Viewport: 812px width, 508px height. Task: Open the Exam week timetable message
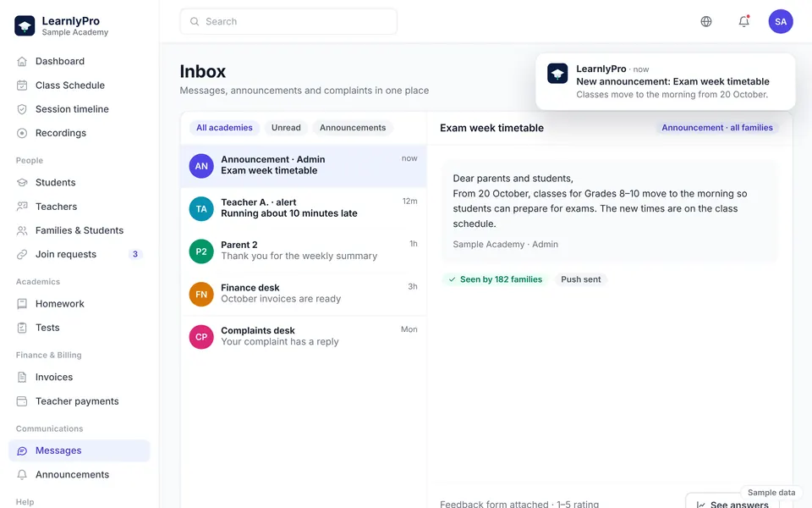coord(304,166)
